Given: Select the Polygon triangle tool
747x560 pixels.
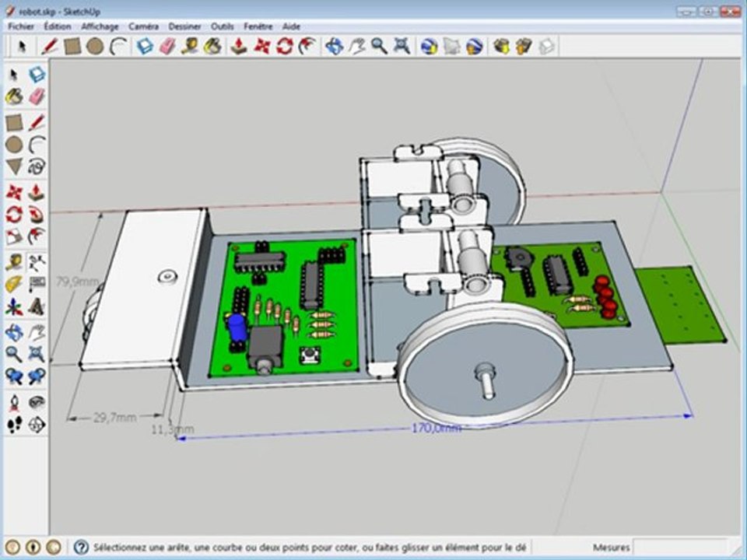Looking at the screenshot, I should (x=14, y=166).
